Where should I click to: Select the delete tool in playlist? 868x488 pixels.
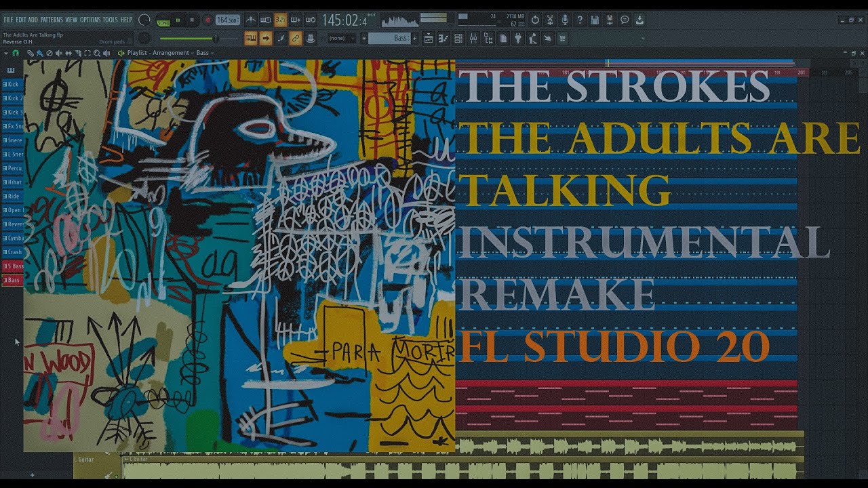[x=49, y=53]
